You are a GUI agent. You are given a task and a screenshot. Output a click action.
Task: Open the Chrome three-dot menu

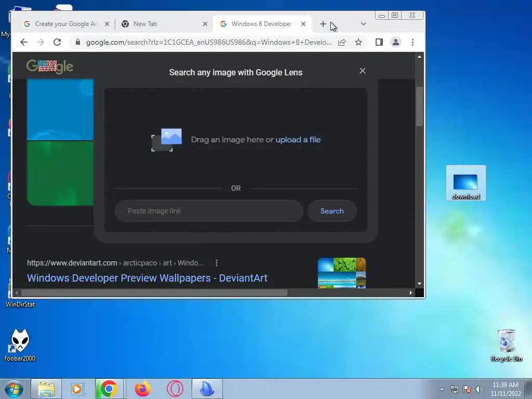coord(413,42)
